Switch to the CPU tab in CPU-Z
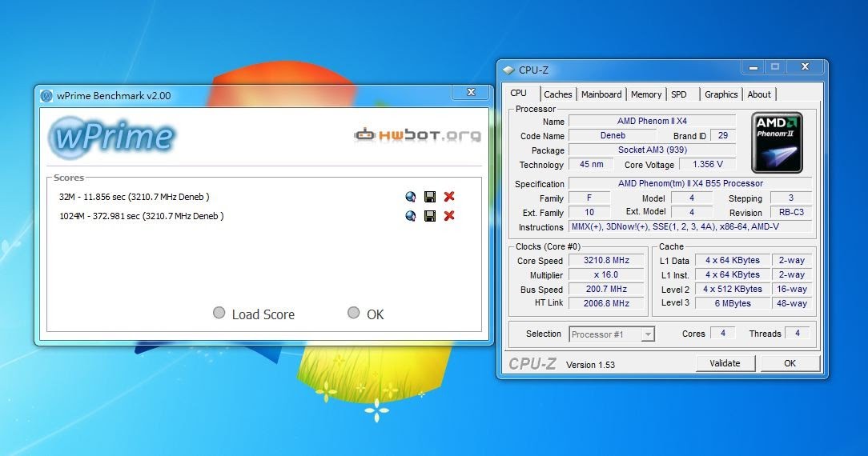The height and width of the screenshot is (456, 868). 519,94
